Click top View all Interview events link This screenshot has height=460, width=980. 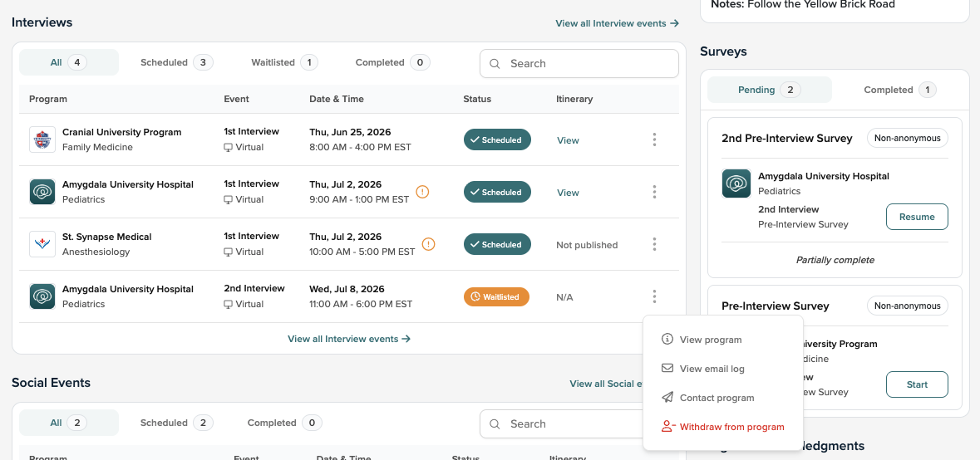[617, 23]
